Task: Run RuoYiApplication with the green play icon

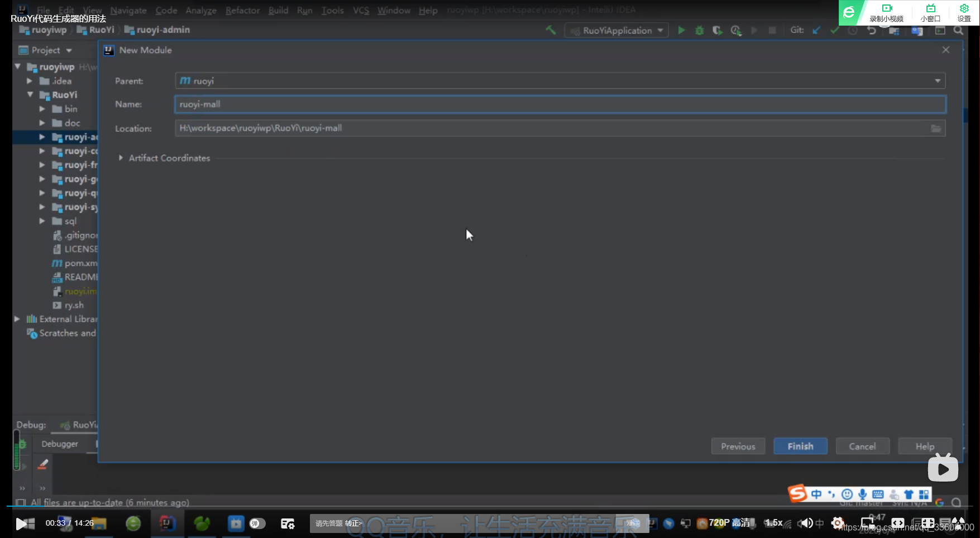Action: (681, 30)
